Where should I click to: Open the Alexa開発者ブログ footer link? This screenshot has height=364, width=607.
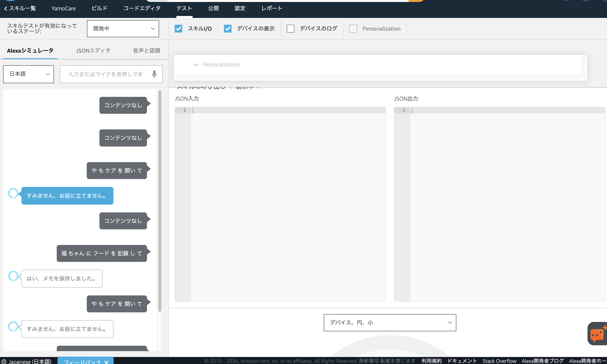pos(542,361)
